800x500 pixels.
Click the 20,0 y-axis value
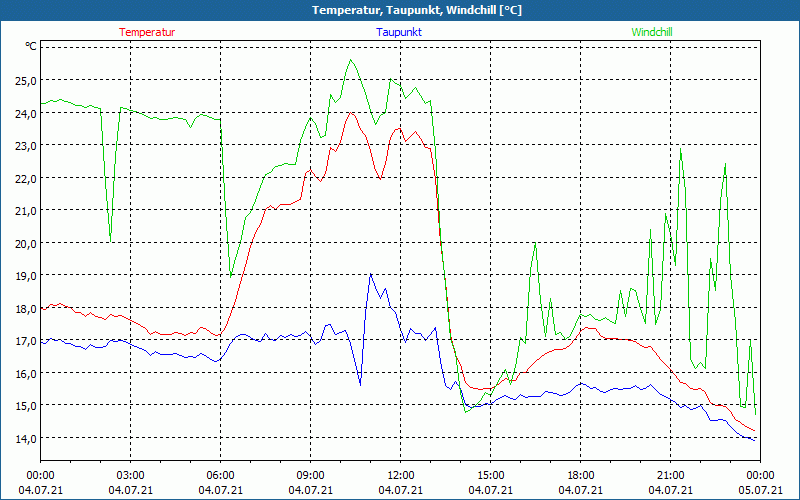pos(27,243)
